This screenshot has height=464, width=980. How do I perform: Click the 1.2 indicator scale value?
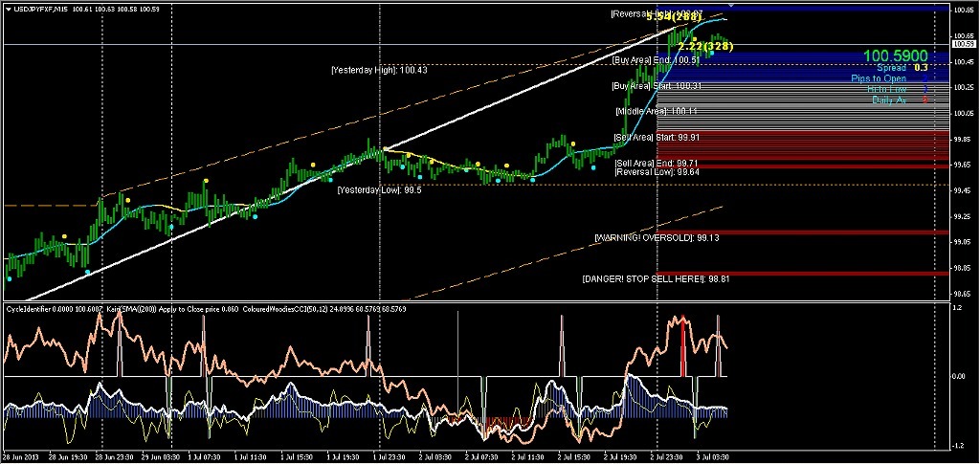point(957,308)
